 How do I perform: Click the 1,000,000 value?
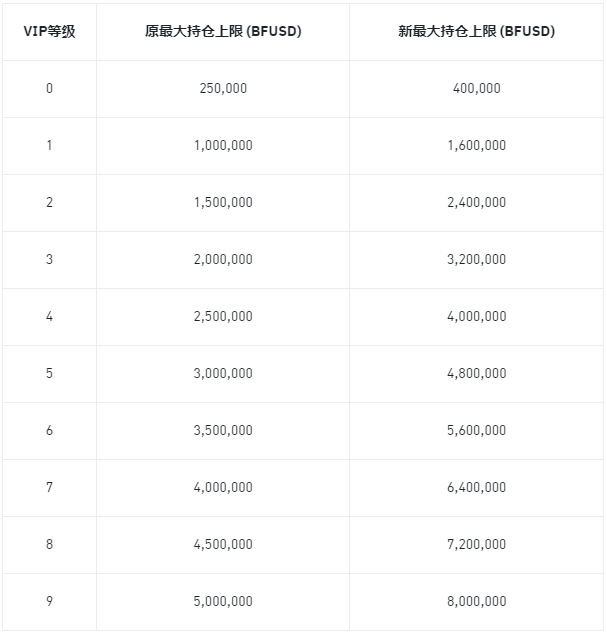pos(223,145)
